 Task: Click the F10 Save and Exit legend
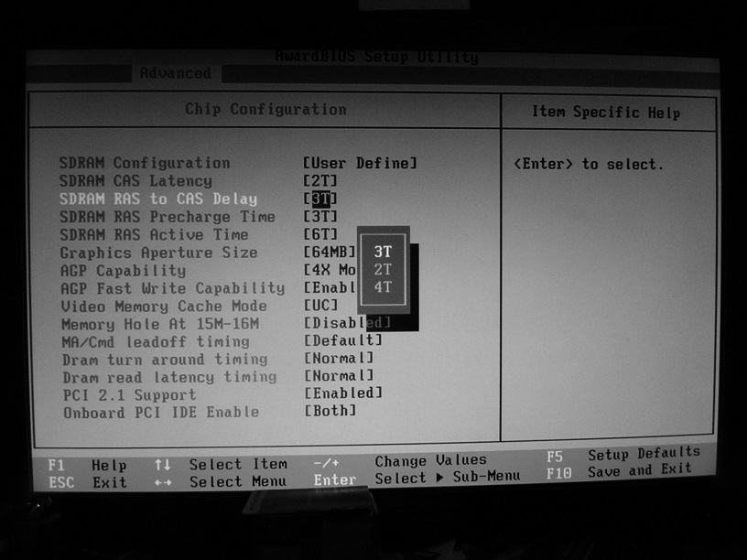[619, 471]
